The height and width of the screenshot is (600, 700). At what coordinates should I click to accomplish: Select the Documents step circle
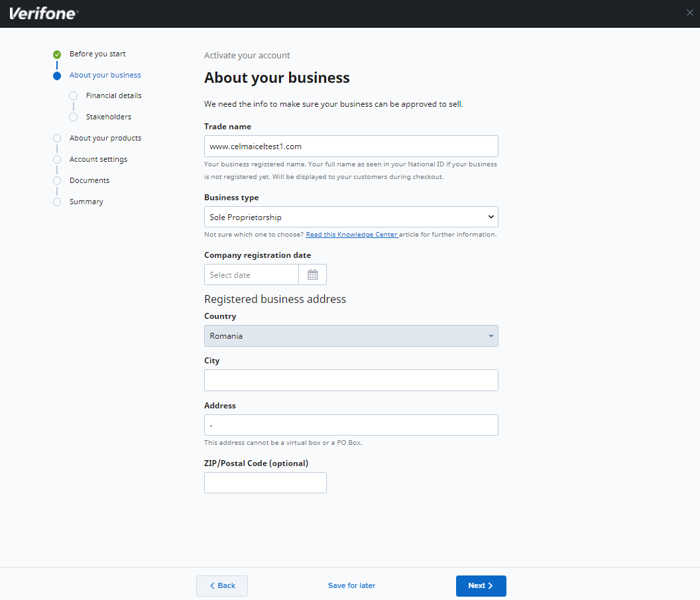[57, 180]
